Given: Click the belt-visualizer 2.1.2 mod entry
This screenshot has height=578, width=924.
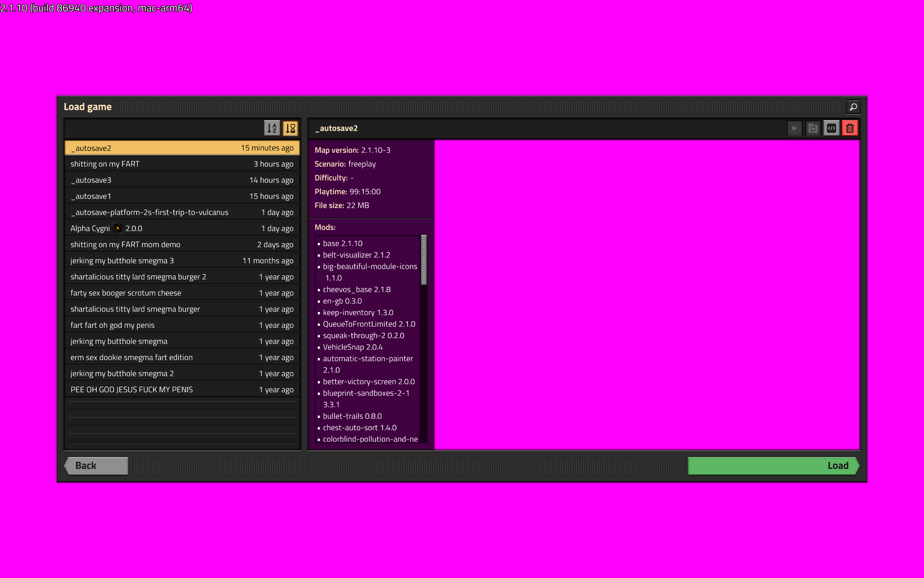Looking at the screenshot, I should click(356, 255).
